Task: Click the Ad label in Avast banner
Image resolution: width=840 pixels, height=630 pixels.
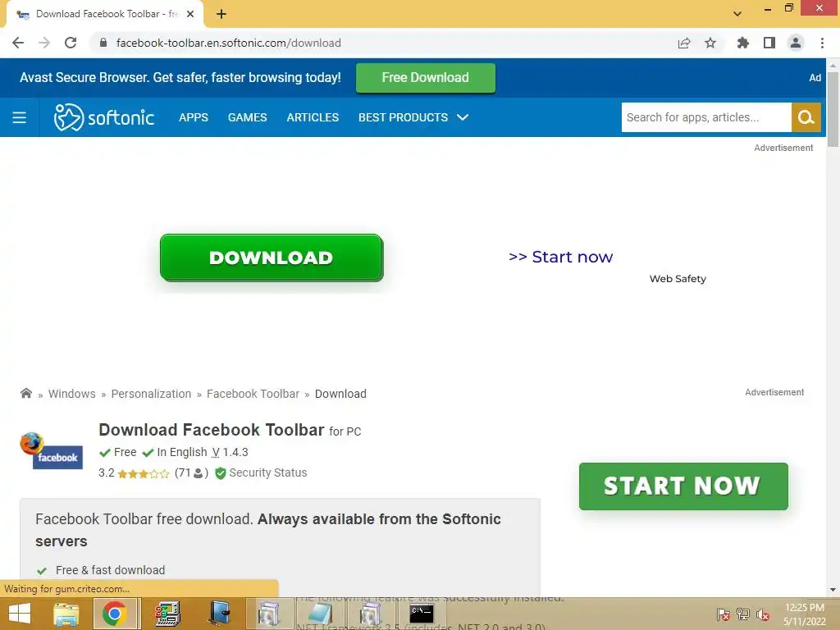Action: tap(815, 78)
